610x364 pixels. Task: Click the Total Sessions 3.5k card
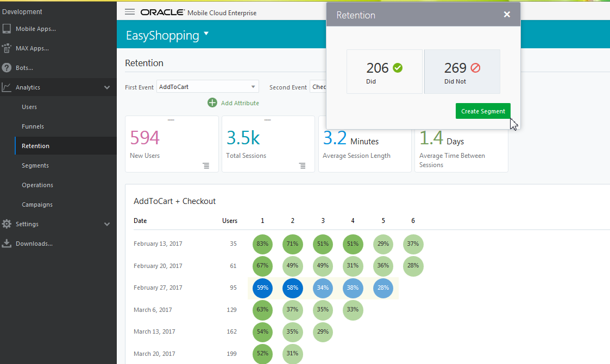(268, 144)
